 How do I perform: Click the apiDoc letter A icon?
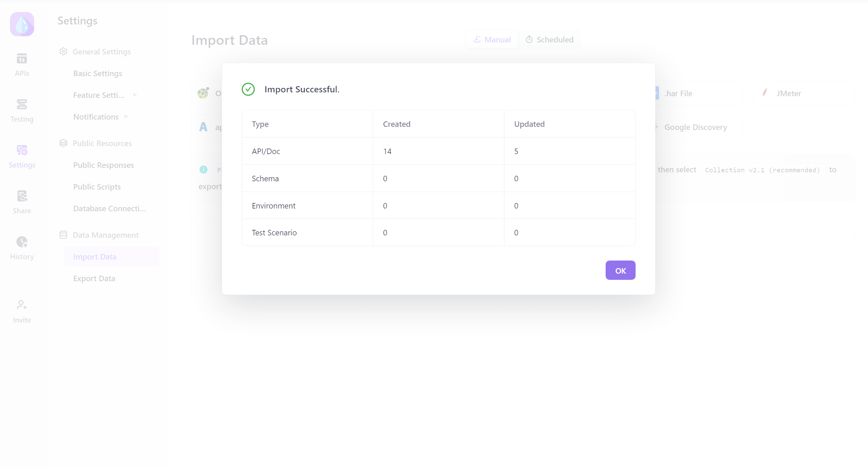tap(203, 127)
